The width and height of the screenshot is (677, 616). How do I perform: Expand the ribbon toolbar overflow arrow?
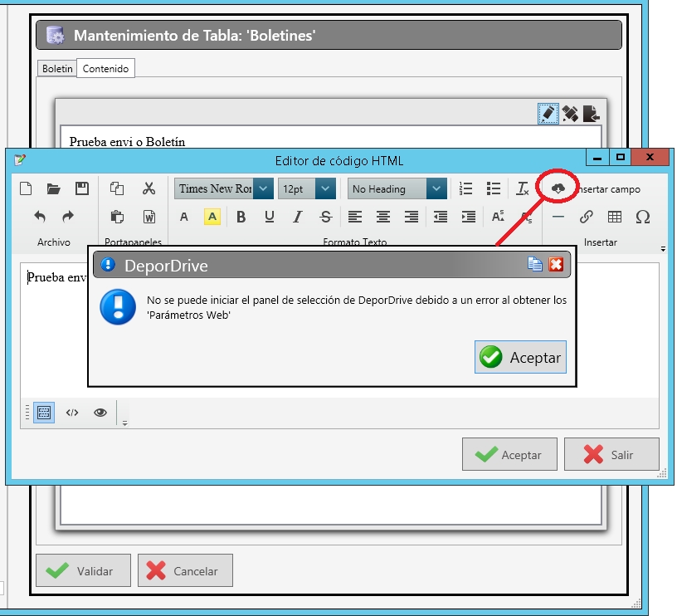coord(663,249)
